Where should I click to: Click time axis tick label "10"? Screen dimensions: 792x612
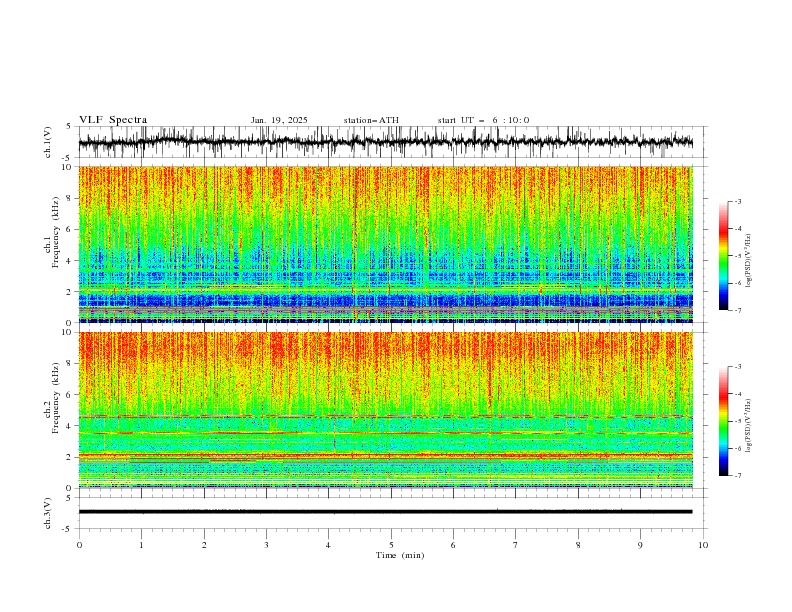pyautogui.click(x=703, y=545)
